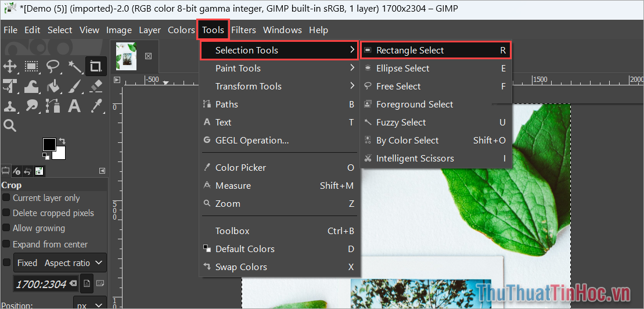The height and width of the screenshot is (309, 644).
Task: Click the black foreground color swatch
Action: pos(49,144)
